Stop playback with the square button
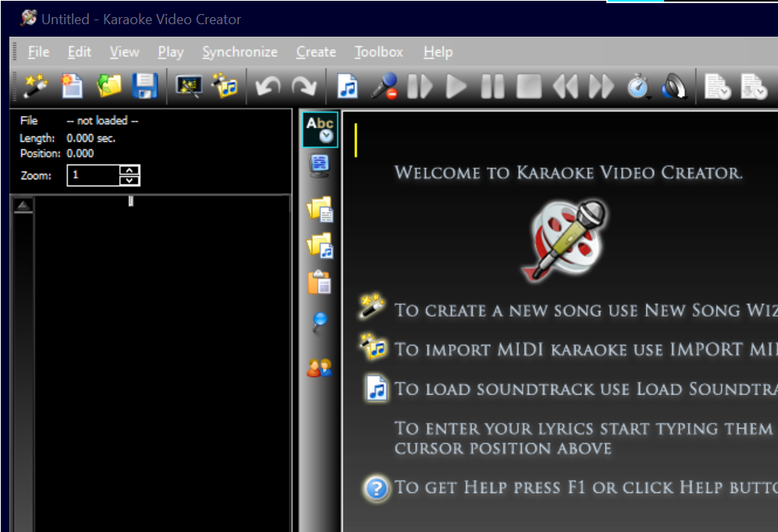The image size is (778, 532). point(528,87)
